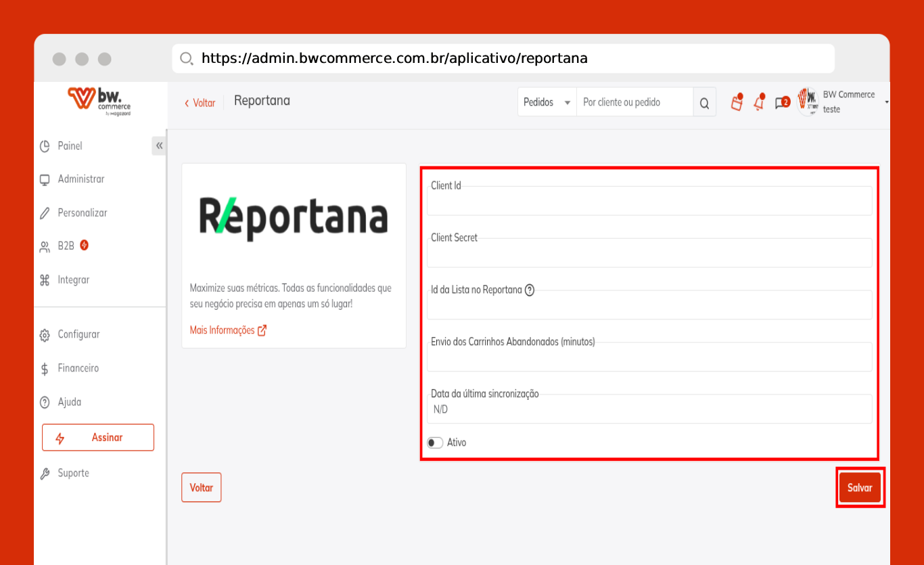Enable the Ativo toggle switch
This screenshot has width=924, height=565.
coord(435,443)
